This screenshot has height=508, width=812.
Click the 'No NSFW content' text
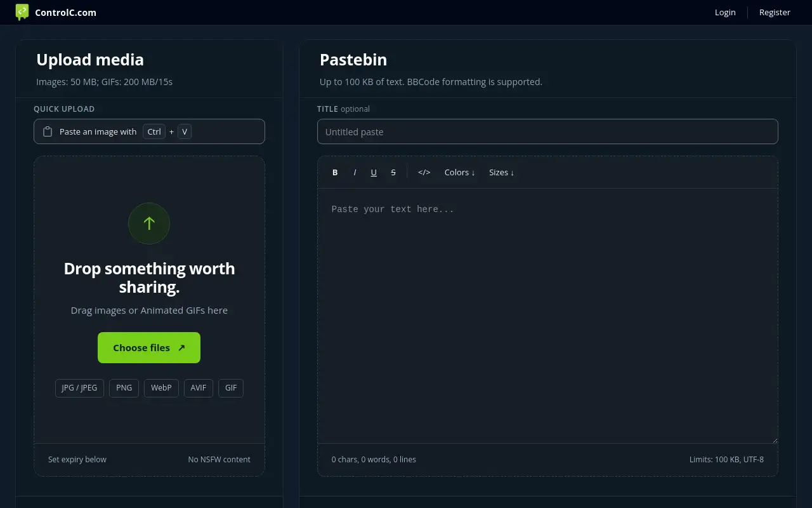pyautogui.click(x=219, y=460)
